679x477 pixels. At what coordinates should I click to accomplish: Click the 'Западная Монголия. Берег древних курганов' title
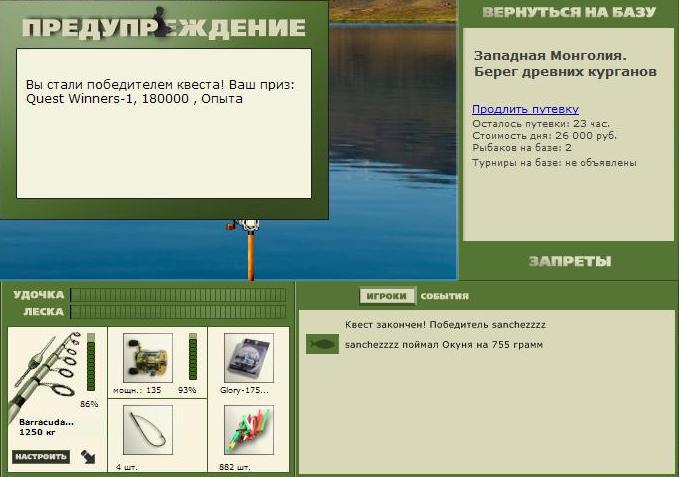tap(565, 64)
